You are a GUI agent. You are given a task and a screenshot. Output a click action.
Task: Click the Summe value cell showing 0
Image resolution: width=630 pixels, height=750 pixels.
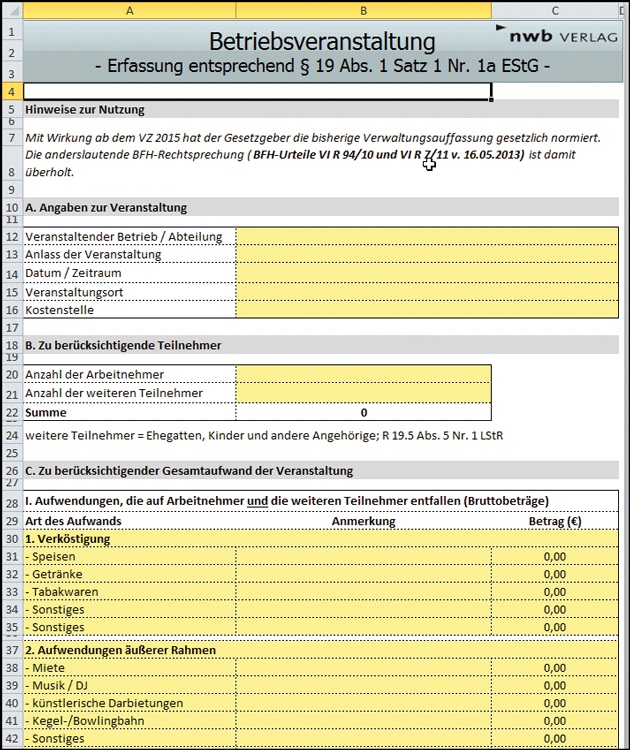point(363,412)
